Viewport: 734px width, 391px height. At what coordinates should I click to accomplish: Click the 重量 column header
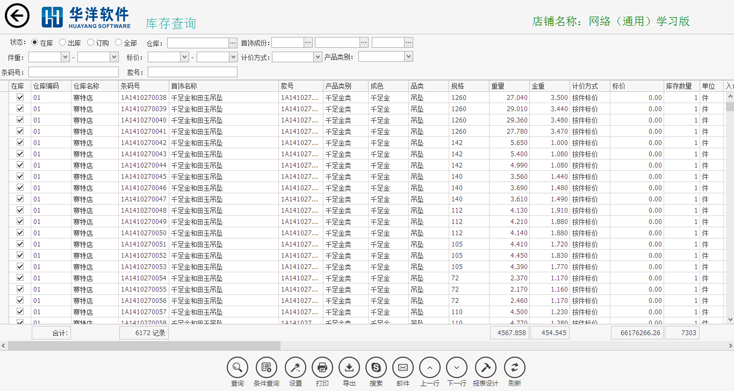509,86
